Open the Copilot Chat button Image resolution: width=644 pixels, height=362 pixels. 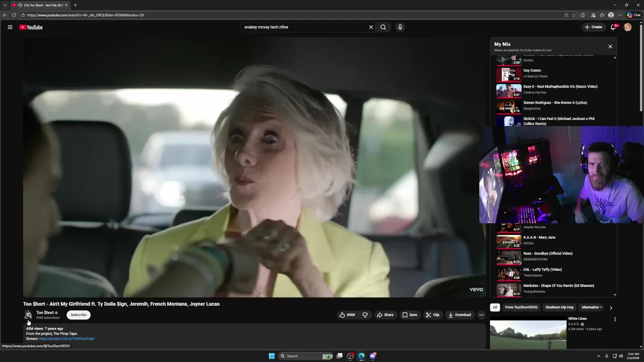(x=633, y=15)
